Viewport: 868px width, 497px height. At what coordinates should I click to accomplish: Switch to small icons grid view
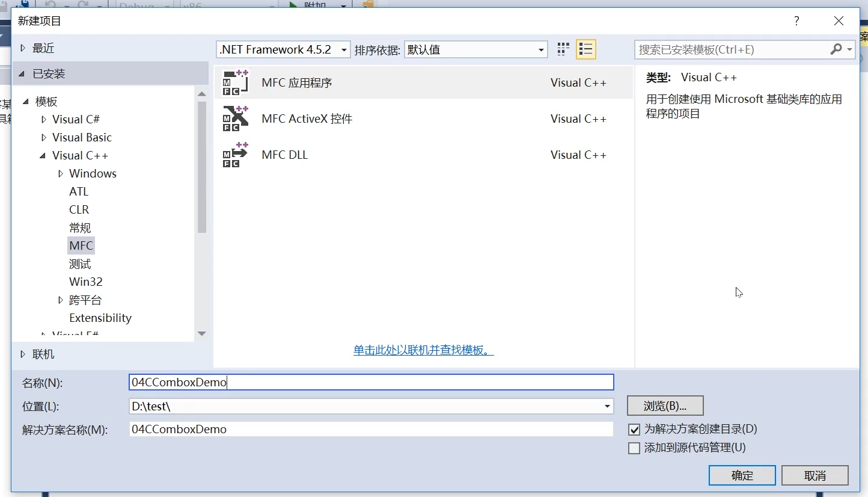click(x=563, y=49)
